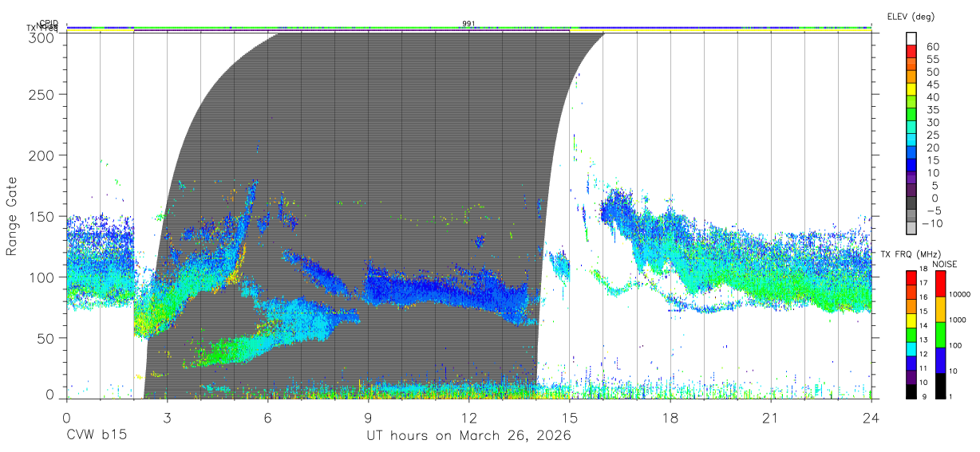Click the 'ELEV (deg)' legend title
Screen dimensions: 980x452
(910, 16)
